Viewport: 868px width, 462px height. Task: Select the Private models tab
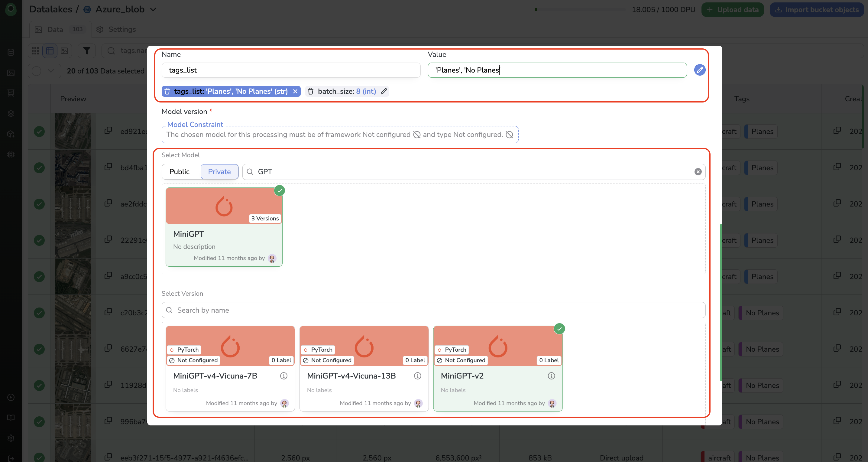tap(219, 172)
